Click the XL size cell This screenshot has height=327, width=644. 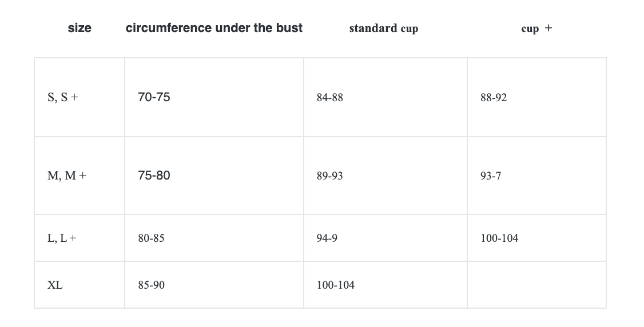(55, 285)
